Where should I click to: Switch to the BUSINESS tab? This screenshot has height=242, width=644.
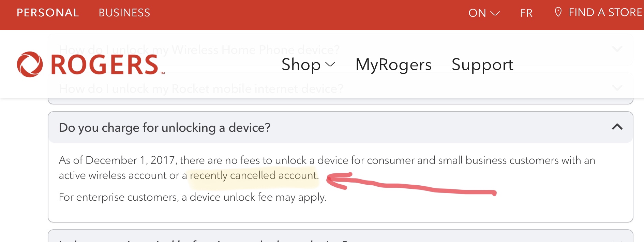[124, 13]
